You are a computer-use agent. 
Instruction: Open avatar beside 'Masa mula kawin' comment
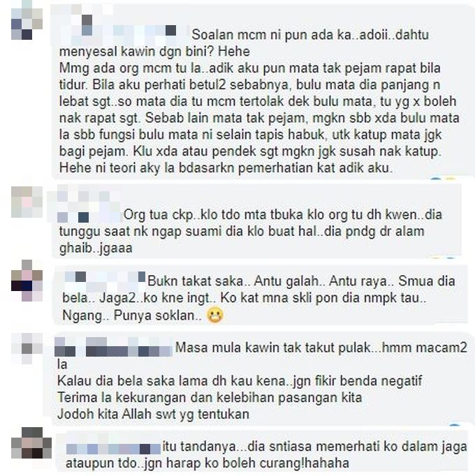click(27, 348)
